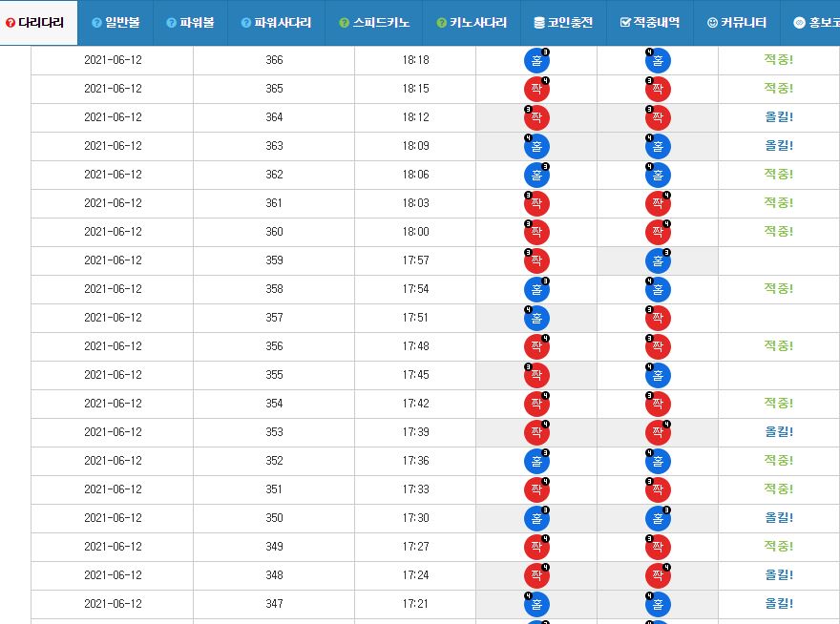This screenshot has height=624, width=840.
Task: Open 코인충전 coin charging page
Action: point(563,23)
